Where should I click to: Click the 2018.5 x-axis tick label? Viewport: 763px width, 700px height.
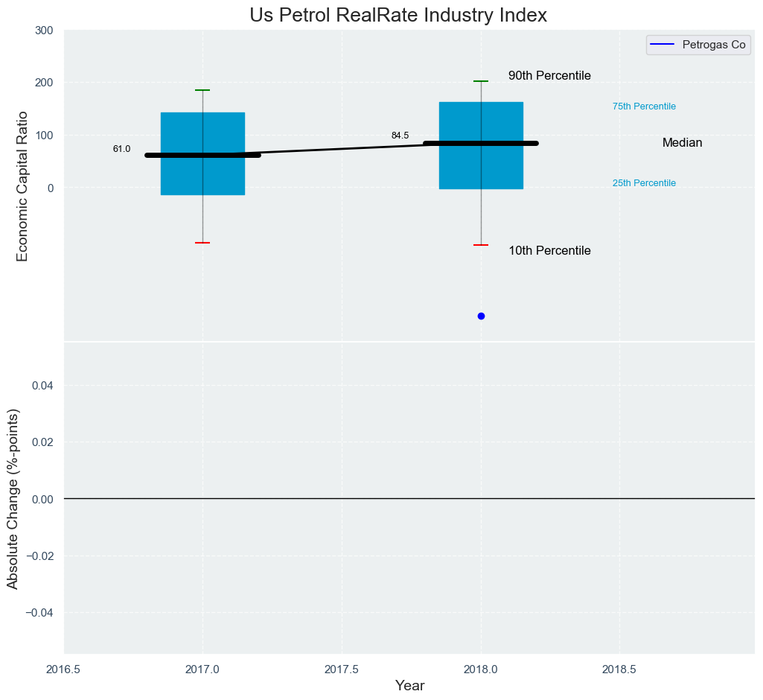click(620, 669)
